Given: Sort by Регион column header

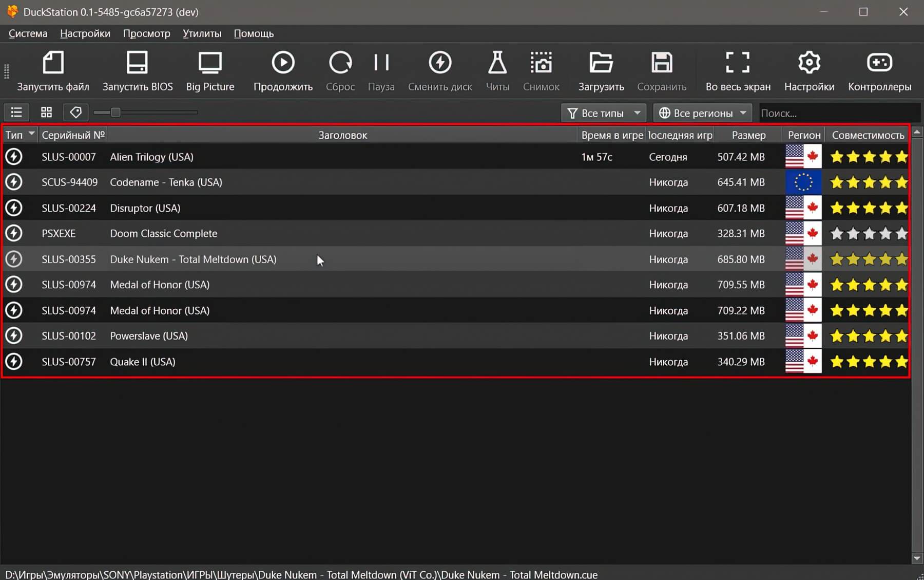Looking at the screenshot, I should 804,135.
